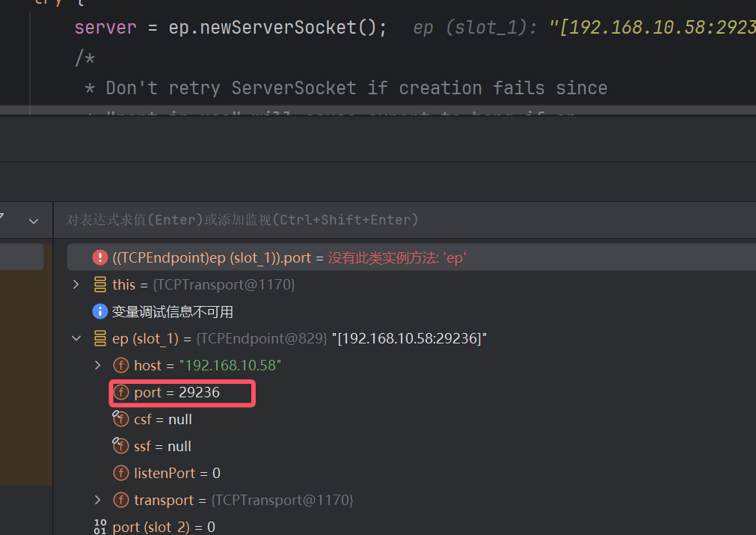
Task: Expand the host field node
Action: (97, 365)
